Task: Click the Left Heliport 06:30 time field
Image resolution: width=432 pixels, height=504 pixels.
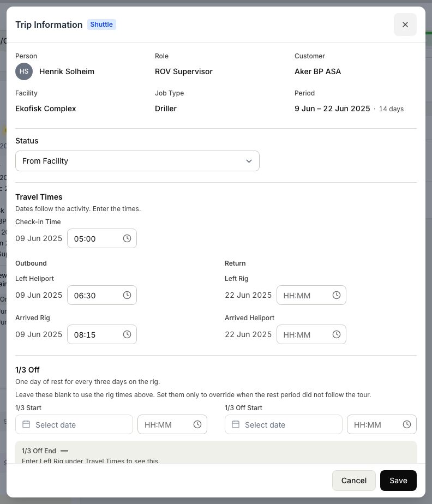Action: coord(102,295)
